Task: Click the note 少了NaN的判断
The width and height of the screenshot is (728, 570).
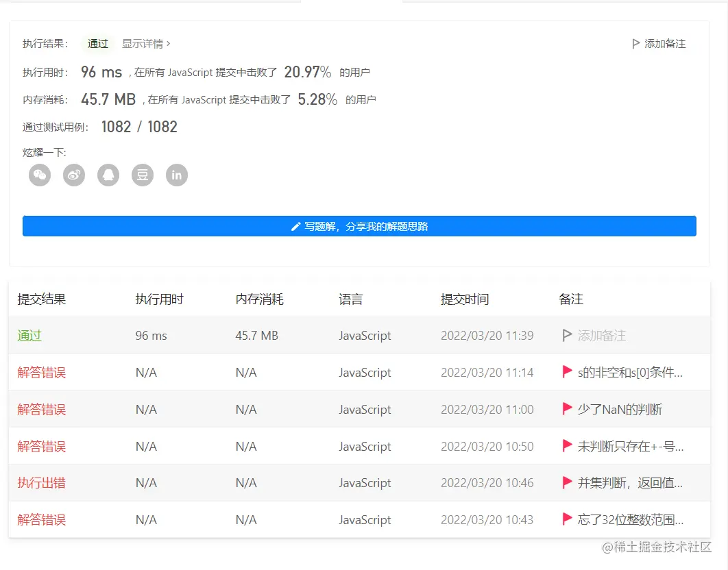Action: 620,410
